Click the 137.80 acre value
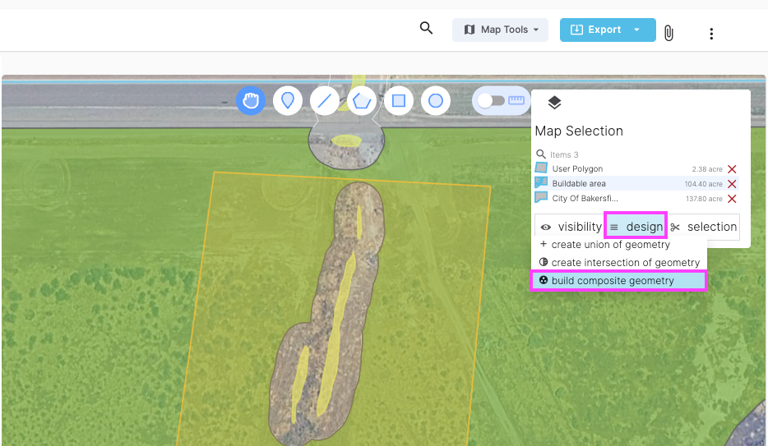768x446 pixels. tap(704, 199)
